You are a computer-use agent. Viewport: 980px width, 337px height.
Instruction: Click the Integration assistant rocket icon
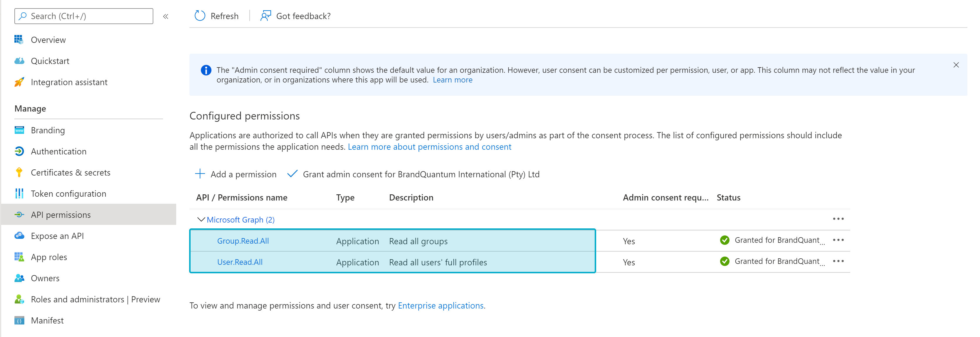19,82
